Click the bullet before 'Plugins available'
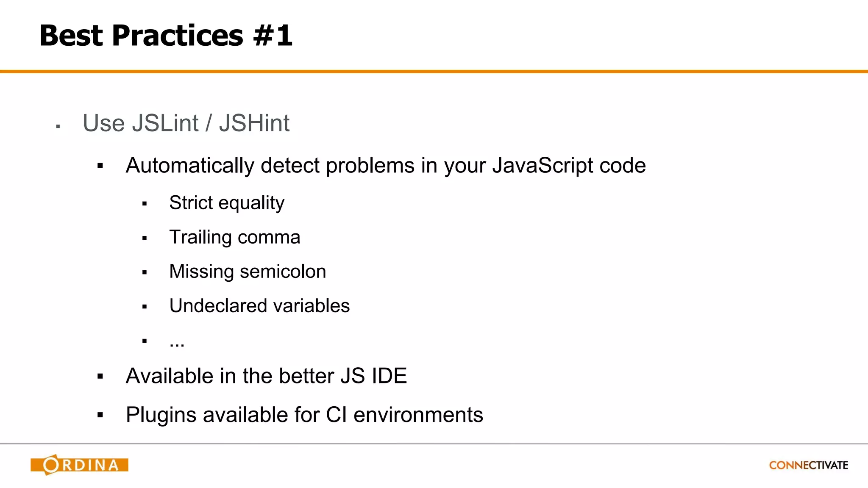The image size is (868, 488). click(100, 415)
